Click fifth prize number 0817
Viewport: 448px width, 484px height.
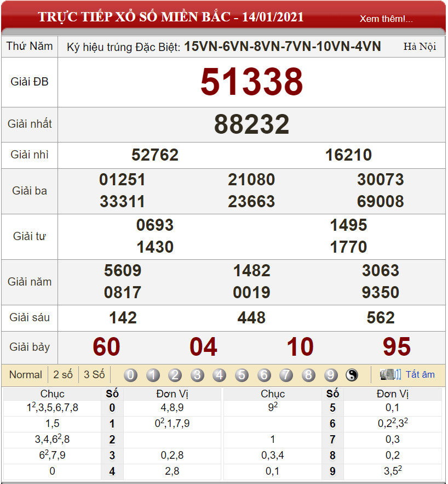tap(123, 293)
